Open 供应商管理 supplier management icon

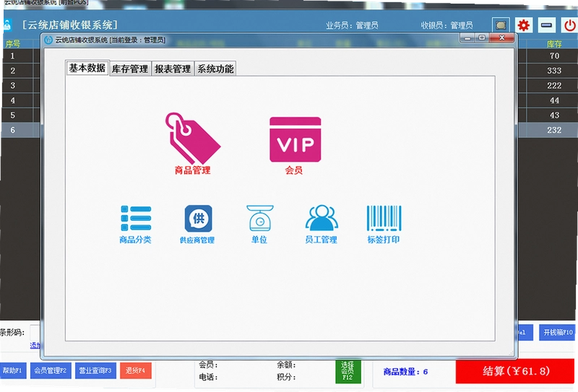point(197,225)
